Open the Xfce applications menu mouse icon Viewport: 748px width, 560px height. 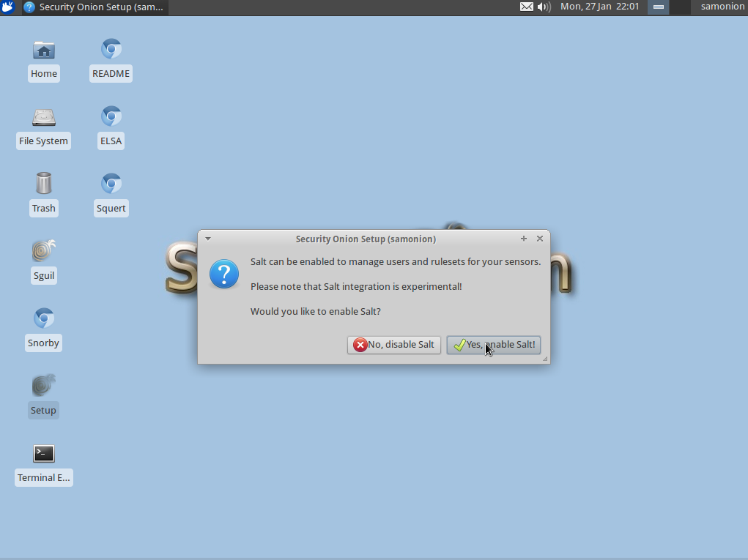coord(7,7)
